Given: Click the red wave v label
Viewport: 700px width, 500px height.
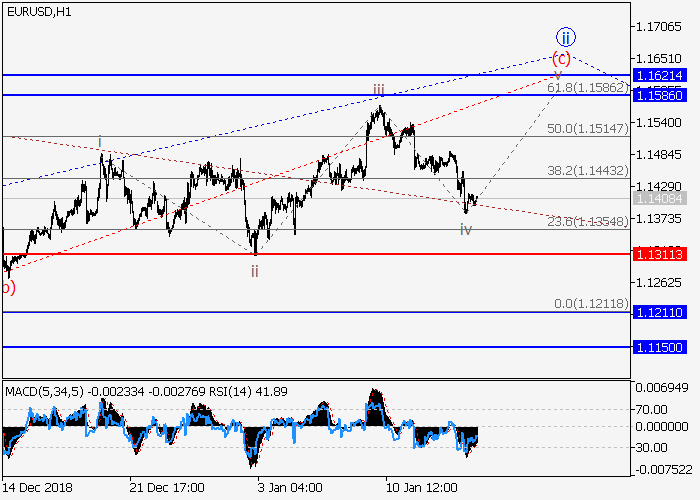Looking at the screenshot, I should (x=558, y=74).
